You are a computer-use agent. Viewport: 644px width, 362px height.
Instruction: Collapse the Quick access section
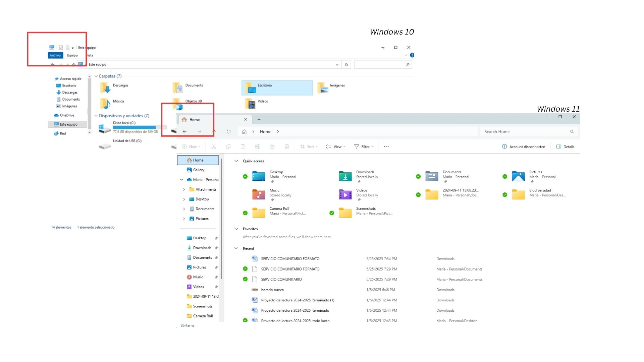(236, 161)
